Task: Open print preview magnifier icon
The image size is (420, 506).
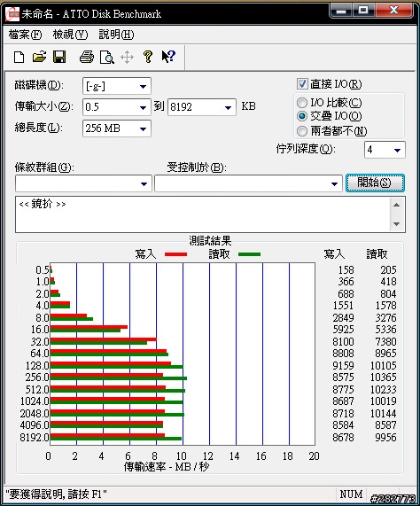Action: (107, 57)
